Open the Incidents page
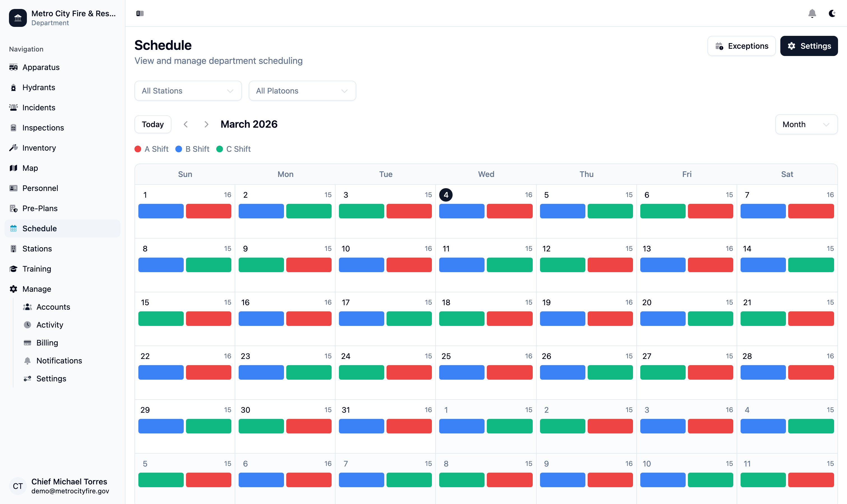 (38, 107)
